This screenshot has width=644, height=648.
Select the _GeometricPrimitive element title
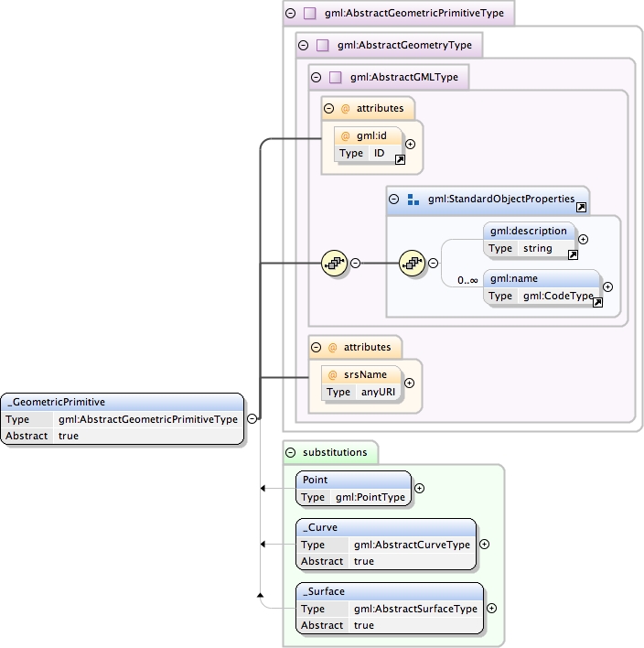tap(56, 402)
